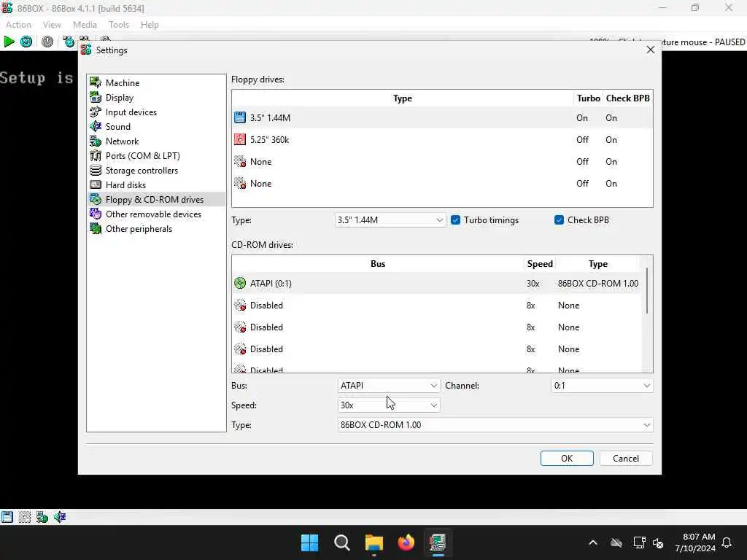Viewport: 747px width, 560px height.
Task: Click the Turbo column header
Action: tap(589, 98)
